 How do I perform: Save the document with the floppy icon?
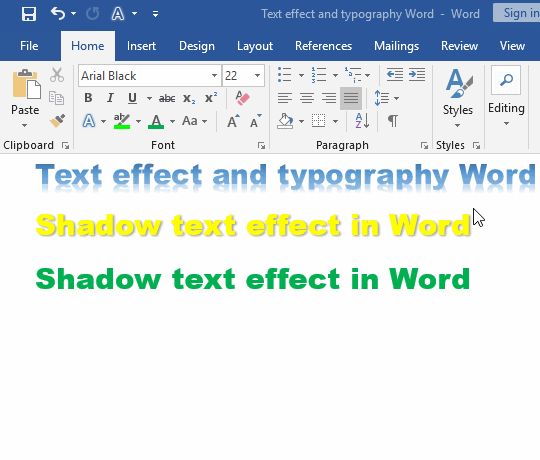click(x=29, y=14)
